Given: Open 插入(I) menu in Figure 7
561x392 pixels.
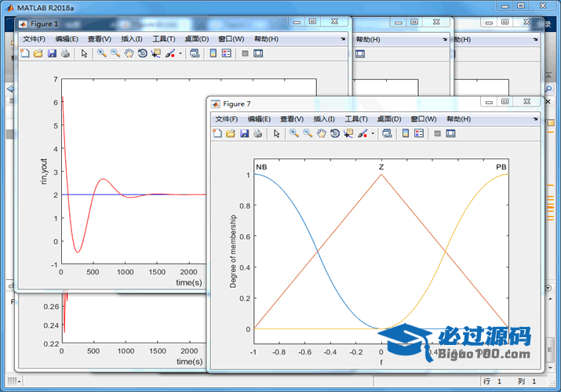Looking at the screenshot, I should tap(324, 119).
